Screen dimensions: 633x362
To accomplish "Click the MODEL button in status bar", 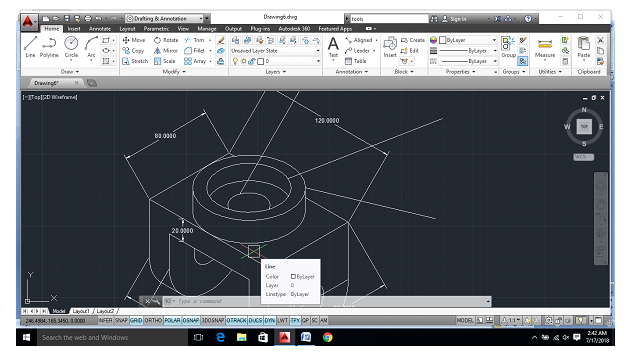I will click(465, 320).
